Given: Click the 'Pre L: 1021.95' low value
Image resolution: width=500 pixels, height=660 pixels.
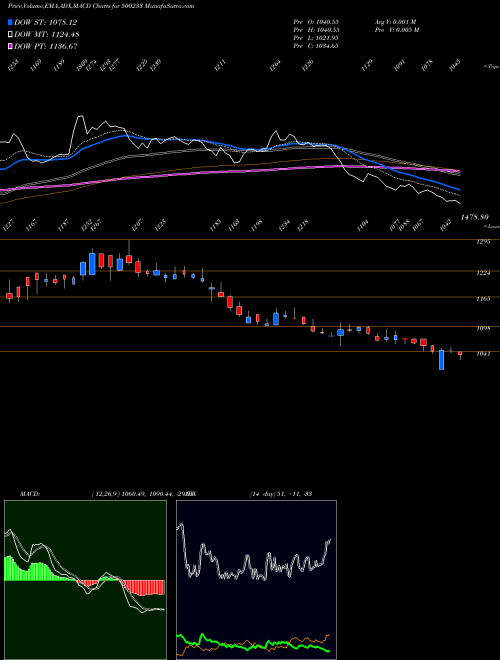Looking at the screenshot, I should coord(316,38).
